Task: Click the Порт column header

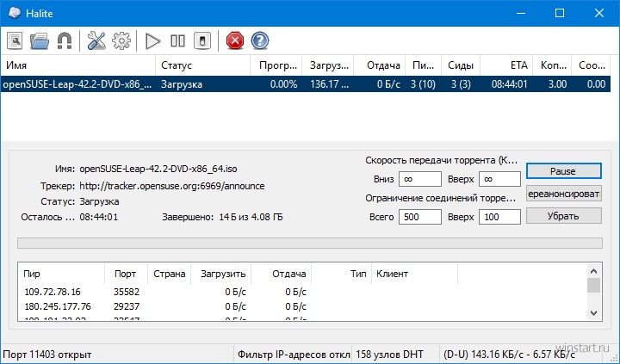Action: pos(126,274)
